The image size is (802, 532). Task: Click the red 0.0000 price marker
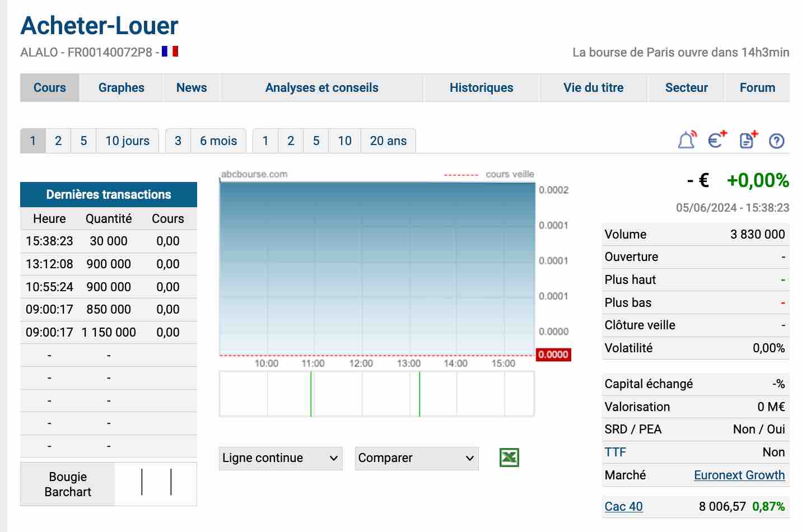553,354
